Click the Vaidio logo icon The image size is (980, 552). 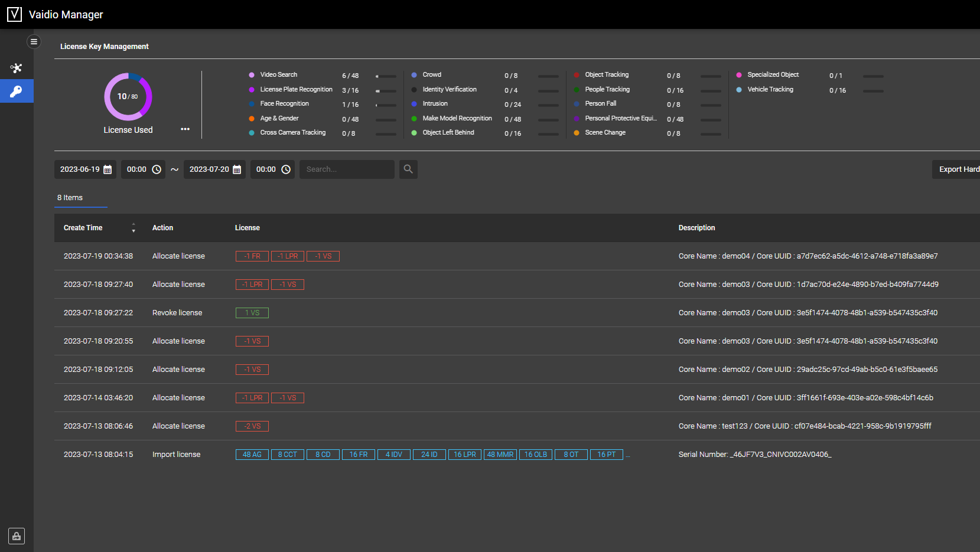(14, 14)
